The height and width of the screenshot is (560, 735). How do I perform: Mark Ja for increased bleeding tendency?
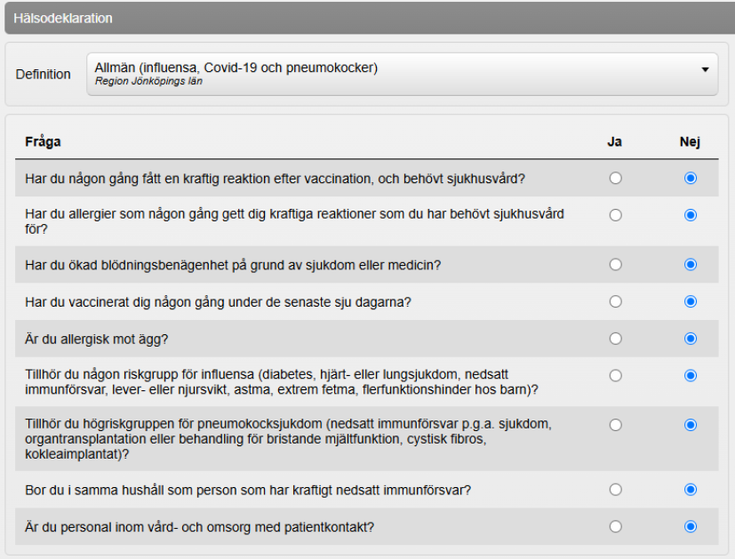(x=615, y=265)
